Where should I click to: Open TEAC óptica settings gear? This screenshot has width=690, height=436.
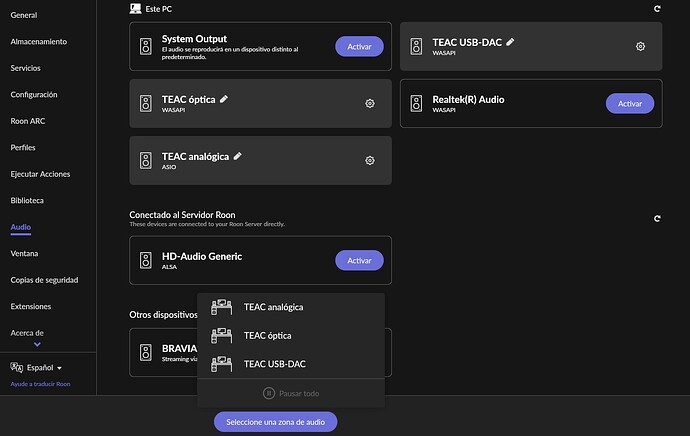370,103
